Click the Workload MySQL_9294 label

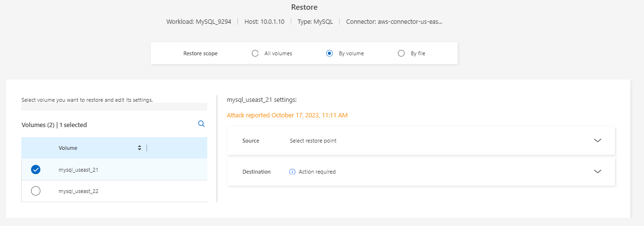coord(198,22)
